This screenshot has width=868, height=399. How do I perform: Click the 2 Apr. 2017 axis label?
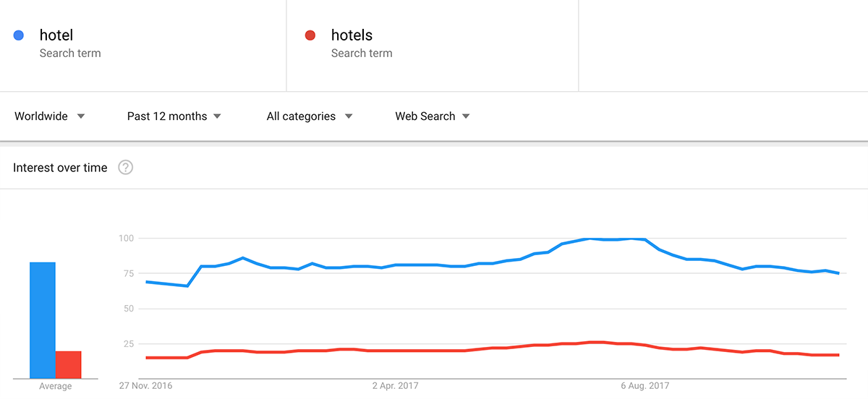coord(396,386)
